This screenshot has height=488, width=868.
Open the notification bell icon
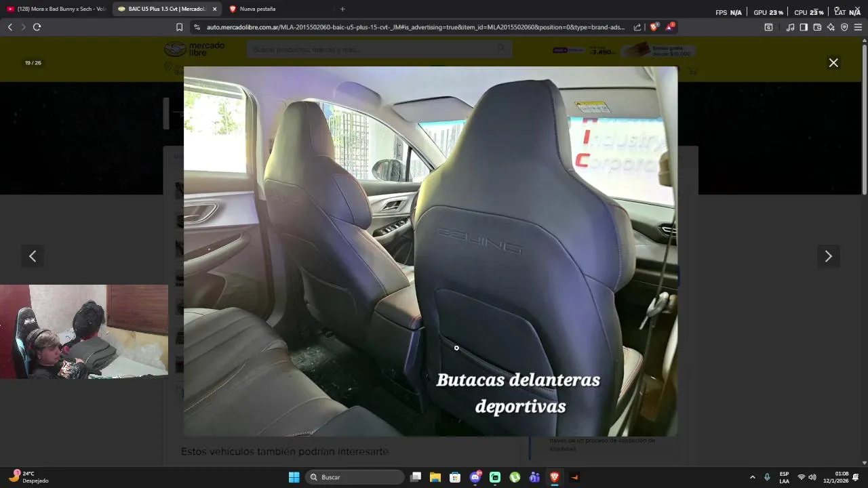856,477
